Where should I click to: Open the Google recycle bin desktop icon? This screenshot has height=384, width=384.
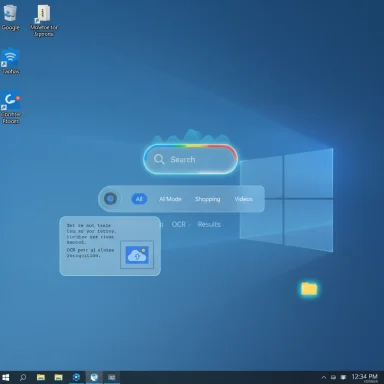point(10,17)
